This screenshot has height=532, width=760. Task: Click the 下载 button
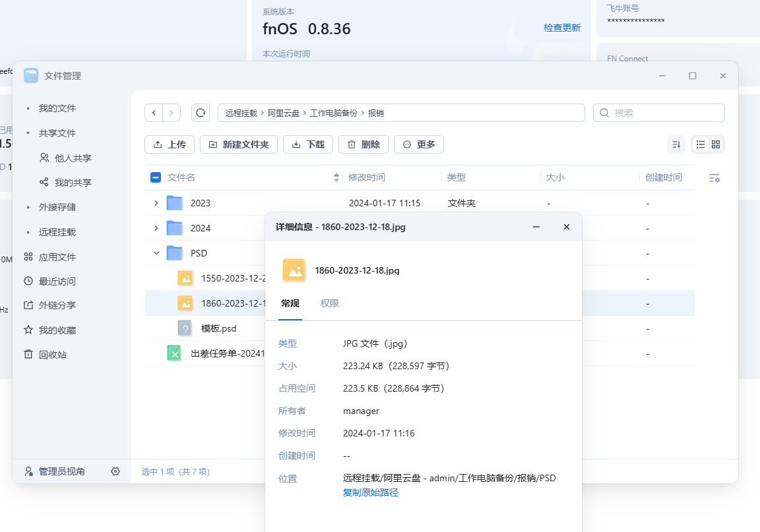point(308,144)
